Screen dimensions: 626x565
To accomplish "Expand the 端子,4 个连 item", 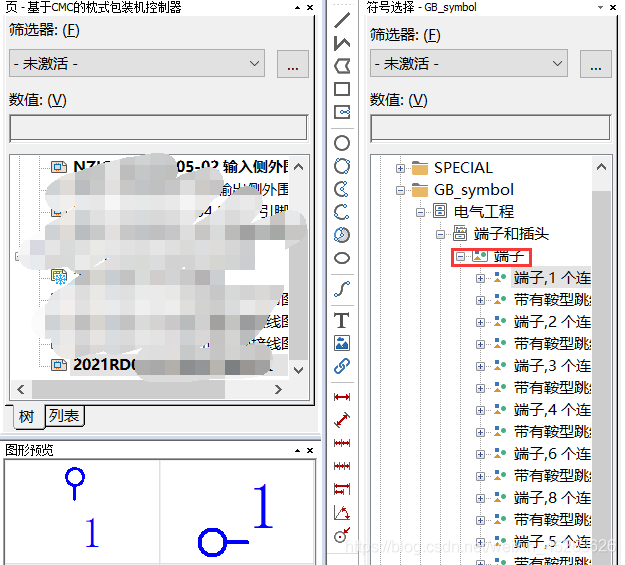I will pyautogui.click(x=480, y=410).
